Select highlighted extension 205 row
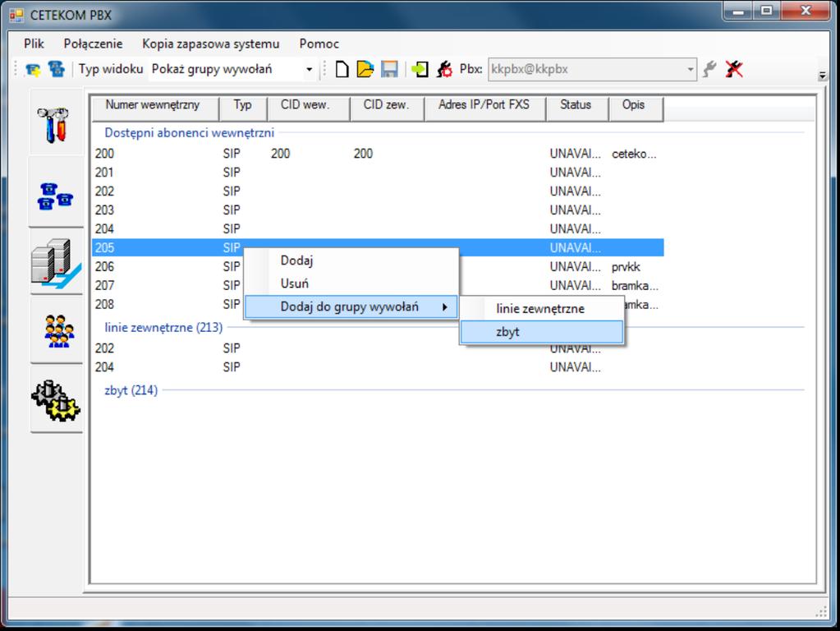The height and width of the screenshot is (631, 840). point(379,247)
